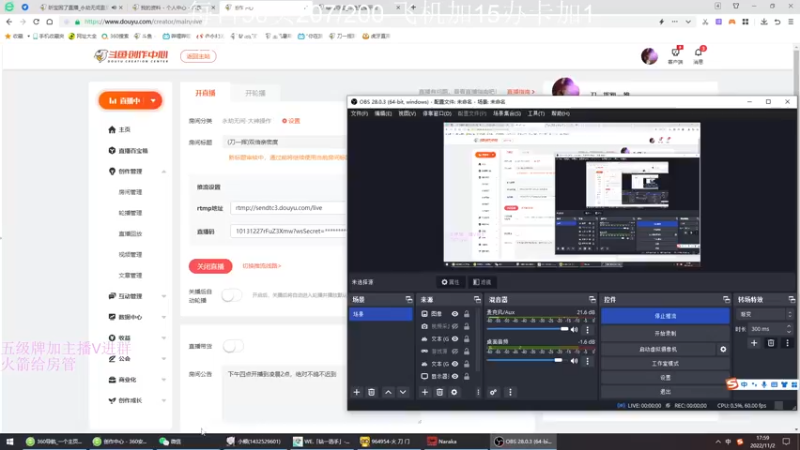Hide the 图像 source with its eye icon
The width and height of the screenshot is (800, 450).
coord(455,314)
